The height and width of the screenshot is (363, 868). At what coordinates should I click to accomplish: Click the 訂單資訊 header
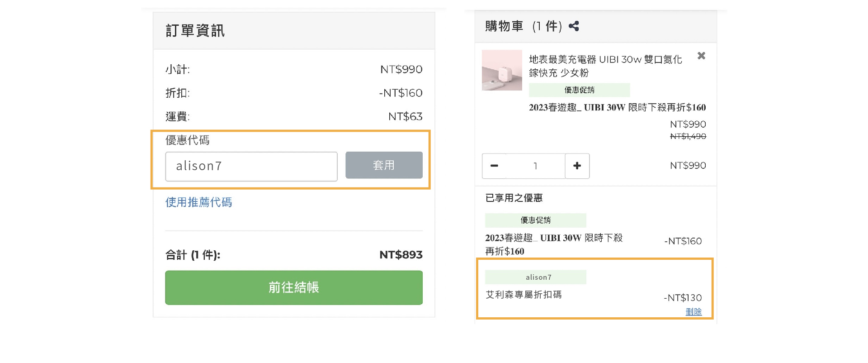[195, 30]
